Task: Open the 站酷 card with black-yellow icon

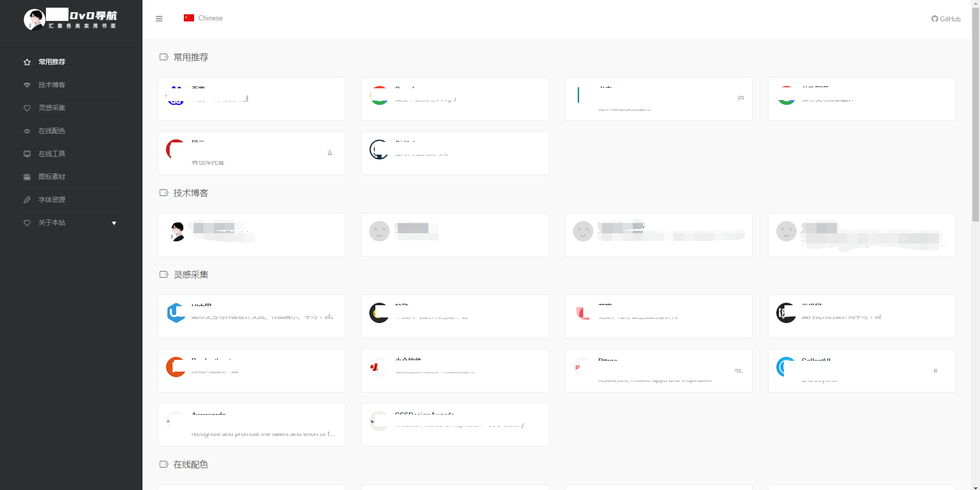Action: tap(455, 316)
